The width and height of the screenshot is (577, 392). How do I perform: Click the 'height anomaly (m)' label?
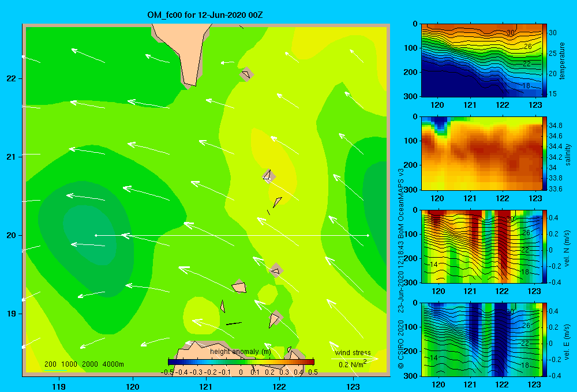pyautogui.click(x=241, y=352)
